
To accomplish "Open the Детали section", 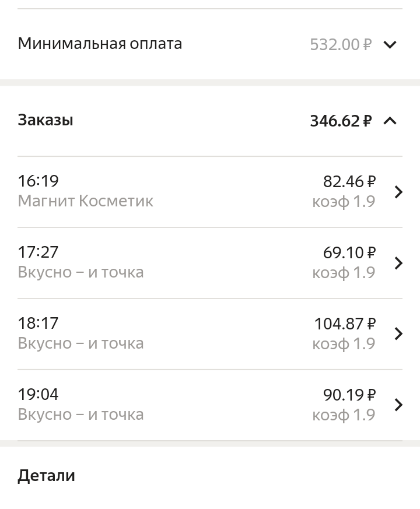I will pos(47,475).
